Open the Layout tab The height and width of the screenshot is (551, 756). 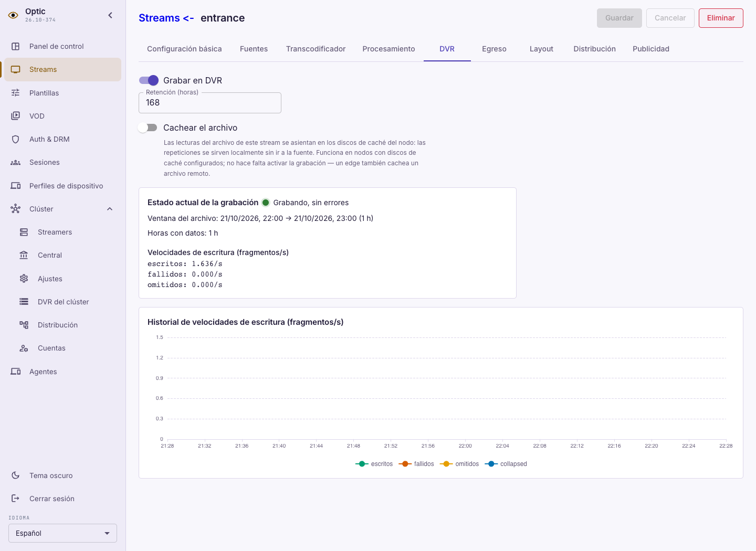coord(541,49)
